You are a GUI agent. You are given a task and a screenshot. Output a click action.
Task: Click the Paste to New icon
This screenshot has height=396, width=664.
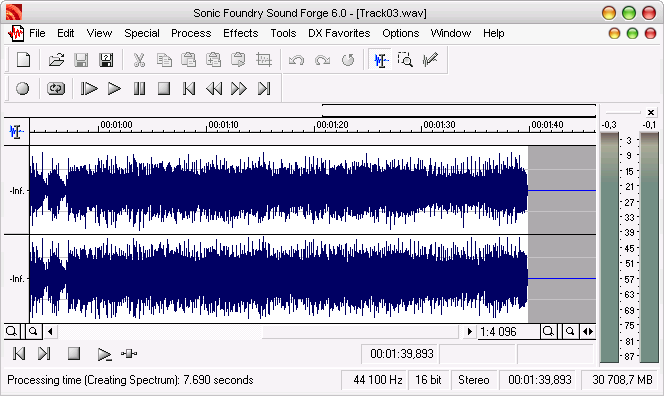click(238, 60)
